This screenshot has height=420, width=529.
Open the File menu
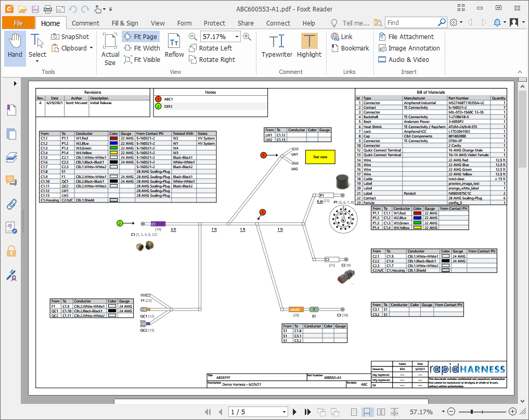click(x=18, y=23)
